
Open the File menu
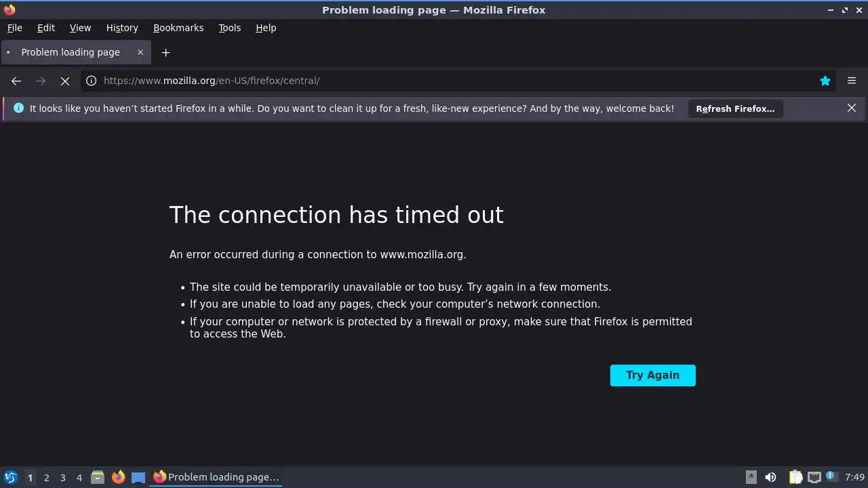point(14,28)
